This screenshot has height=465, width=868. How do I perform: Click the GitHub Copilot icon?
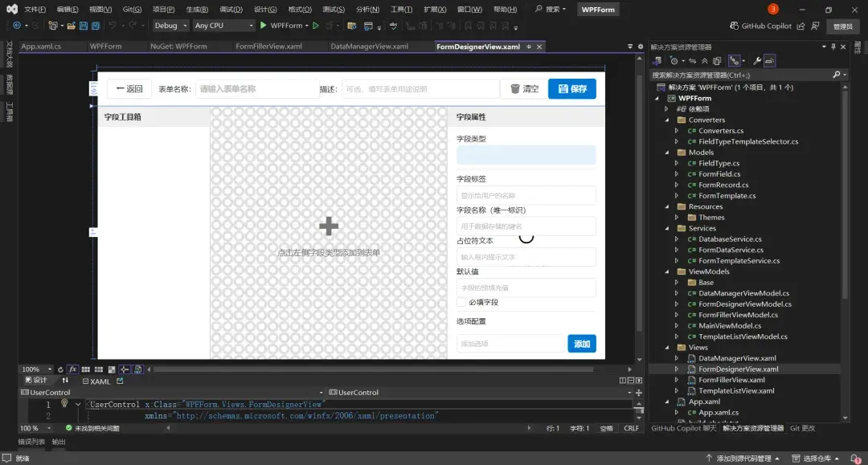tap(734, 26)
